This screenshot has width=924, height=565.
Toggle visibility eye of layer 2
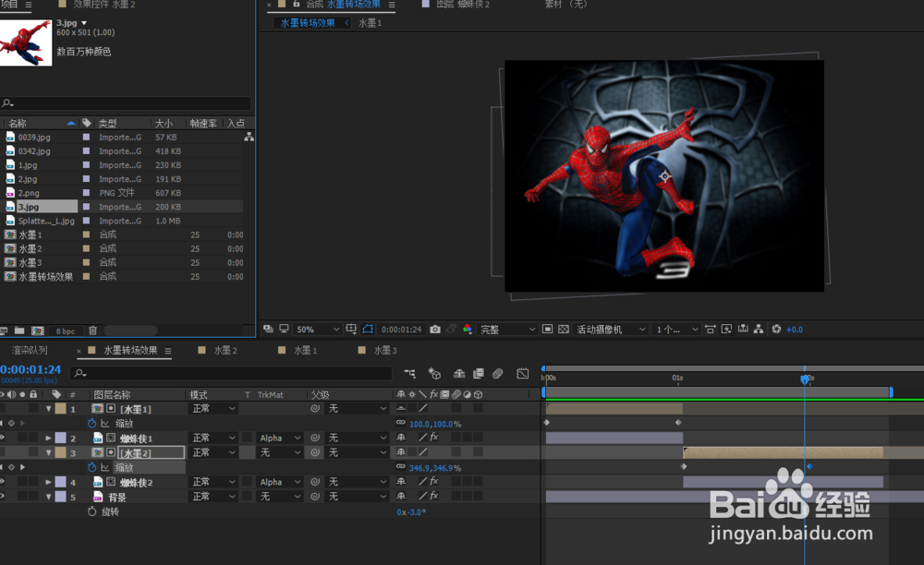pyautogui.click(x=3, y=438)
